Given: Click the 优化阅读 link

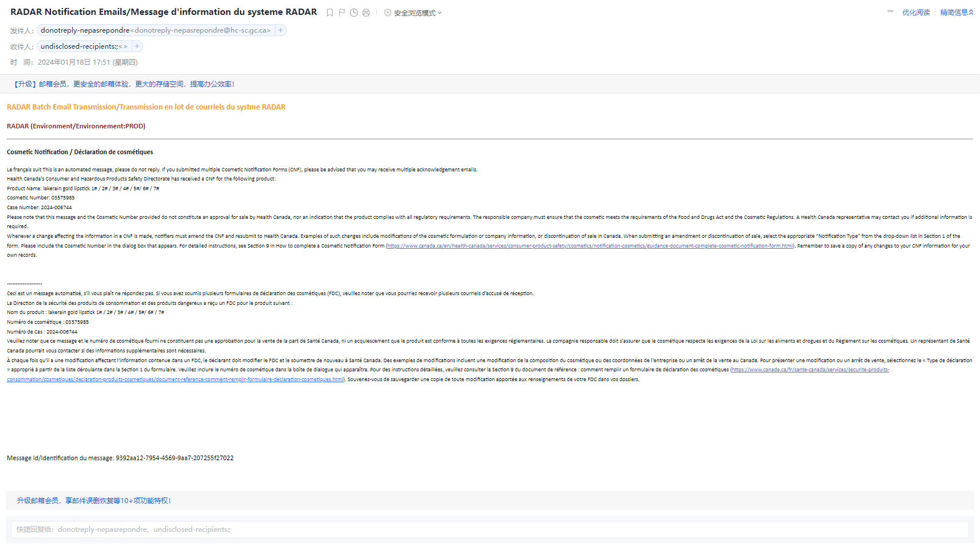Looking at the screenshot, I should tap(916, 13).
